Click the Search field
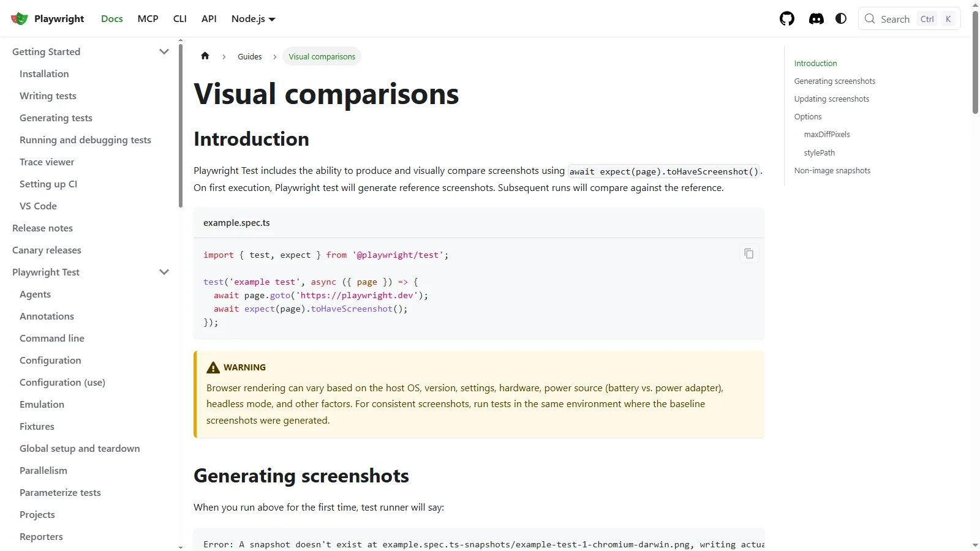 click(910, 19)
